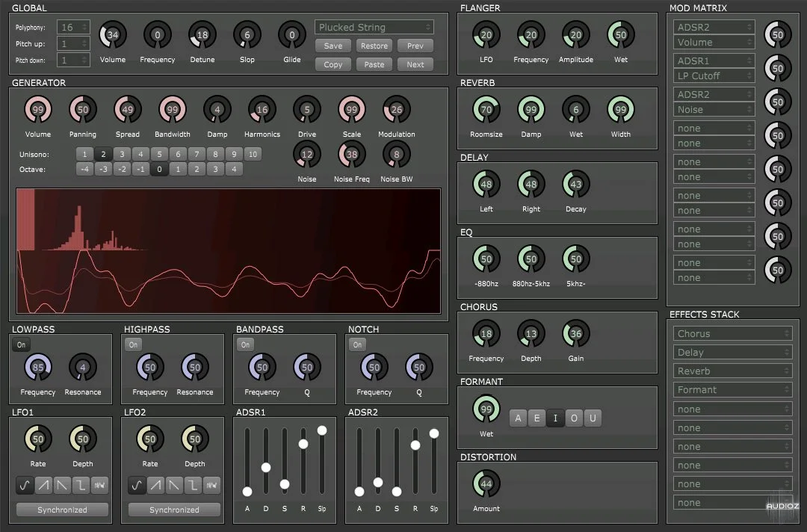Open the Noise destination dropdown in Mod Matrix
The width and height of the screenshot is (807, 532).
(x=714, y=109)
